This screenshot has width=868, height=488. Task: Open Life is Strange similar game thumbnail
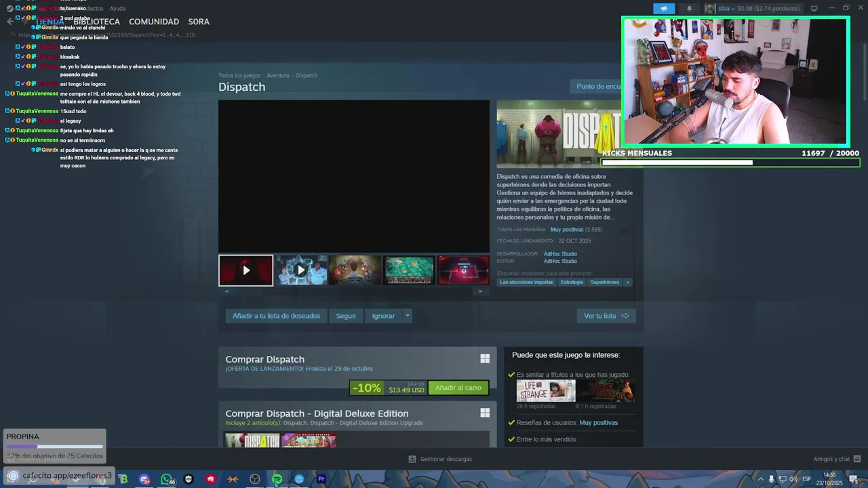pyautogui.click(x=545, y=390)
